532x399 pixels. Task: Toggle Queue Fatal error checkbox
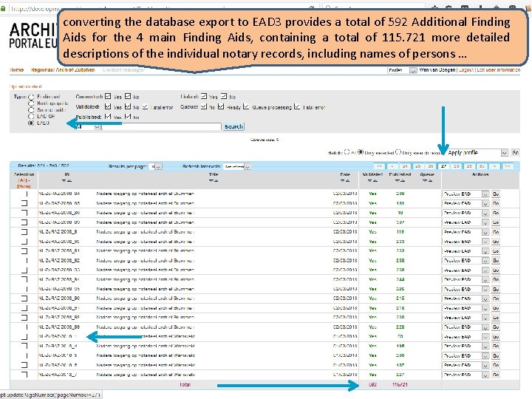297,106
